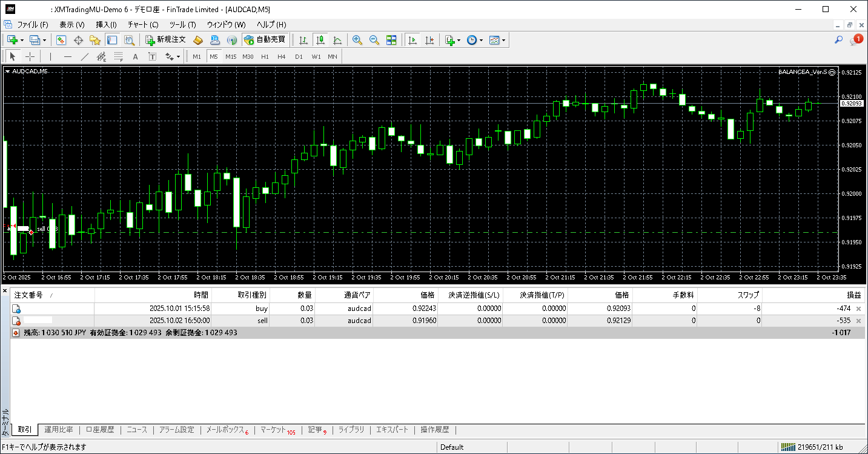Select the crosshair cursor tool
Image resolution: width=868 pixels, height=454 pixels.
(x=30, y=57)
